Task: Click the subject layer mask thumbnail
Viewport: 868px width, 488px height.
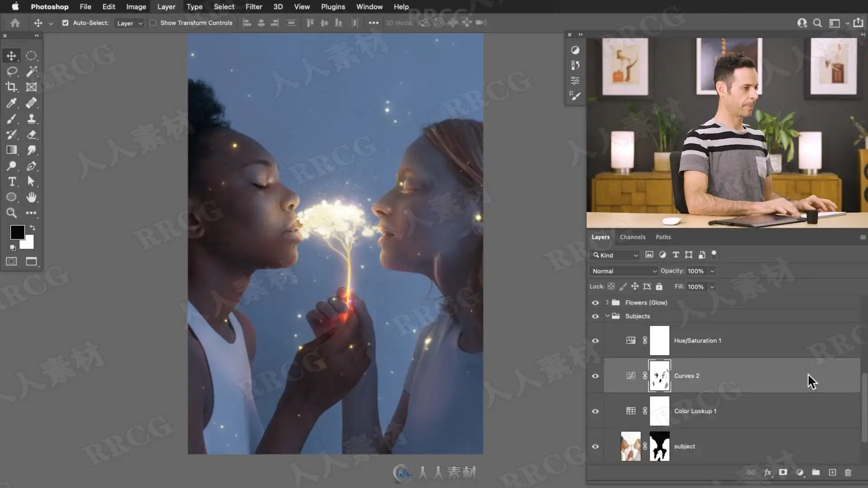Action: tap(659, 446)
